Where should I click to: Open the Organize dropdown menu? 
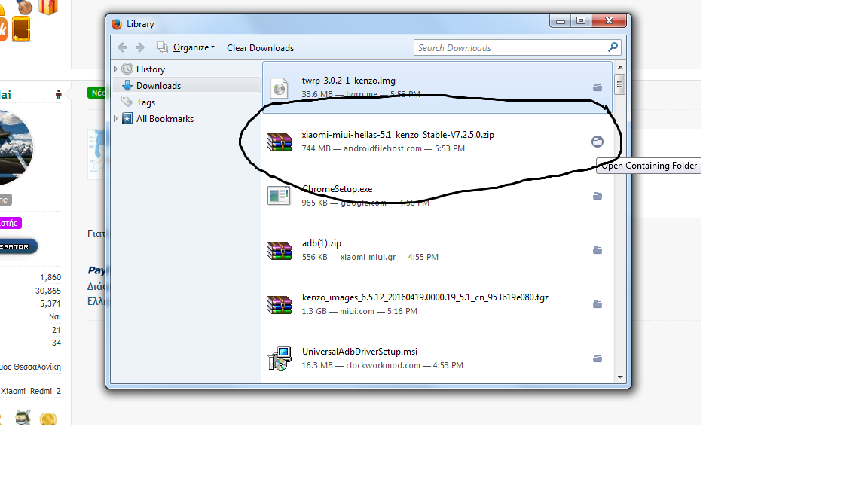click(193, 47)
